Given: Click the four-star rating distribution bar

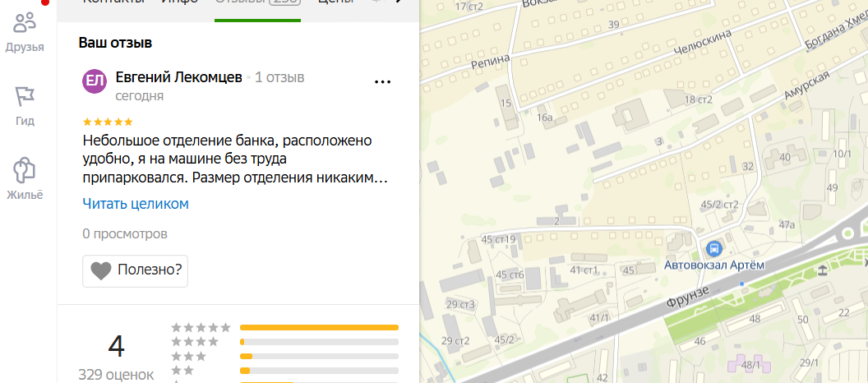Looking at the screenshot, I should point(319,342).
